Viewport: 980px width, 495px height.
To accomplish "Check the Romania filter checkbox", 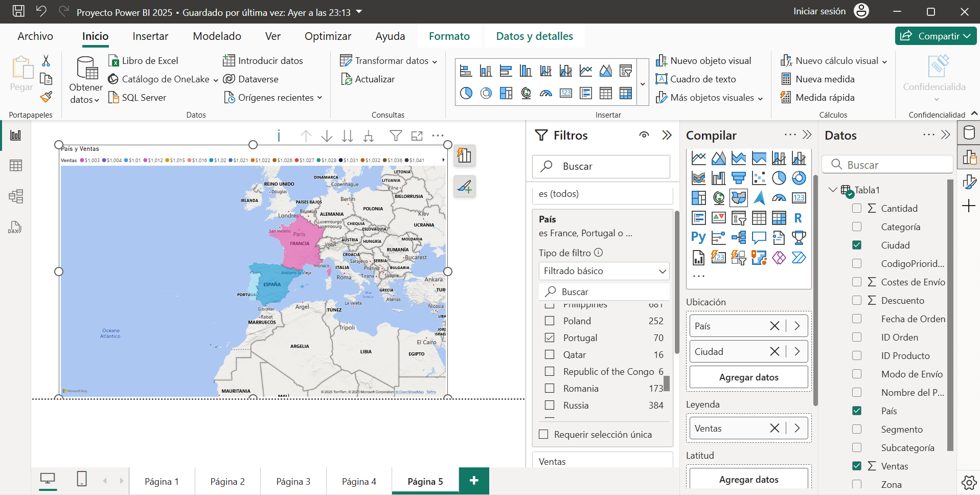I will point(550,388).
